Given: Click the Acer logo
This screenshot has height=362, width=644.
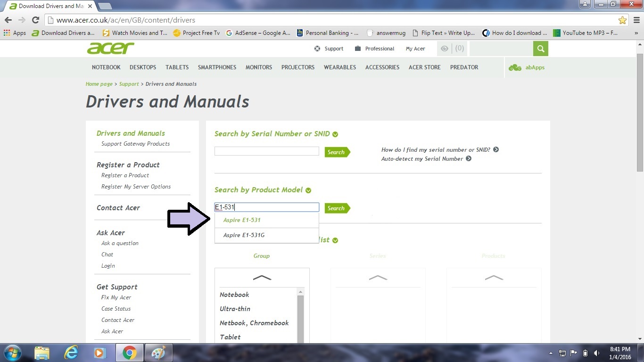Looking at the screenshot, I should coord(111,48).
